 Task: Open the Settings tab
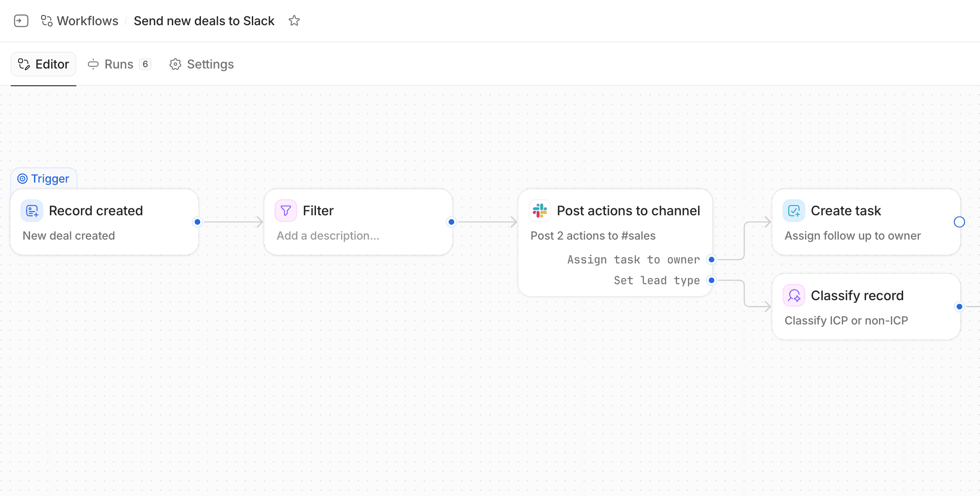point(202,64)
